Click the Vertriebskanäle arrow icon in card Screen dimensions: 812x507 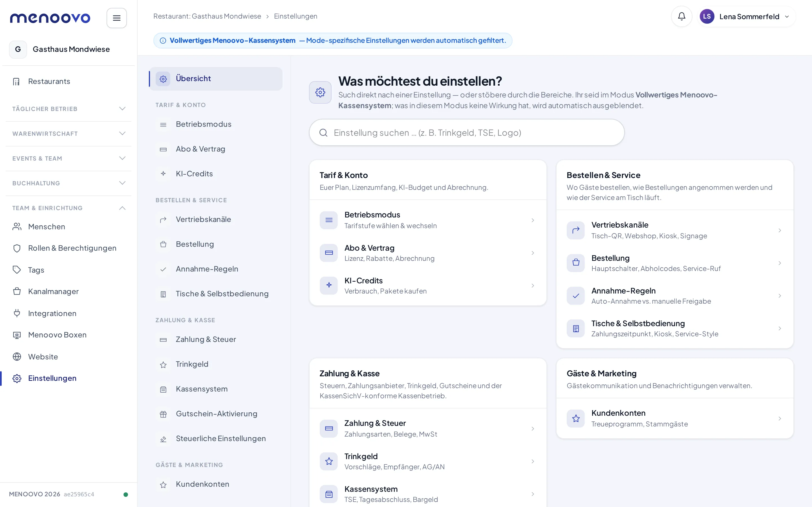(576, 230)
